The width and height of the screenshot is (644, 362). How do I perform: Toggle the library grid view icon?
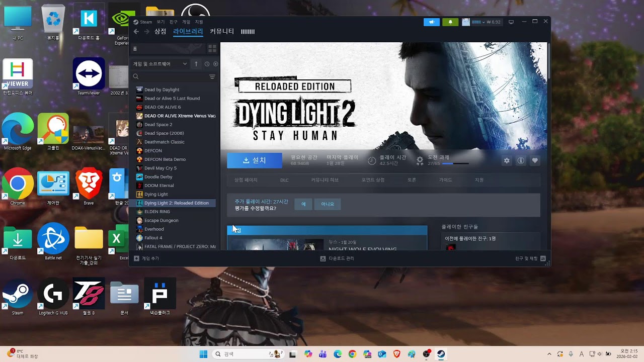click(212, 49)
